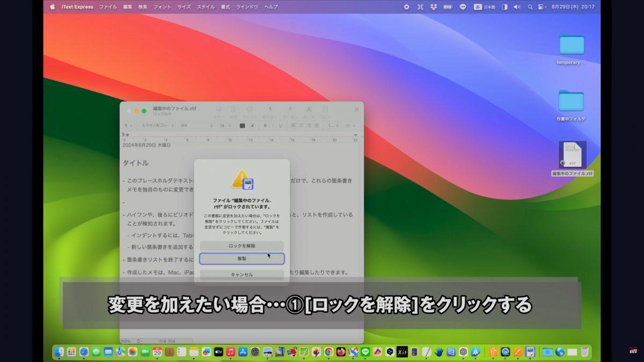The width and height of the screenshot is (644, 362).
Task: Open Calendar from the Dock
Action: pos(157,352)
